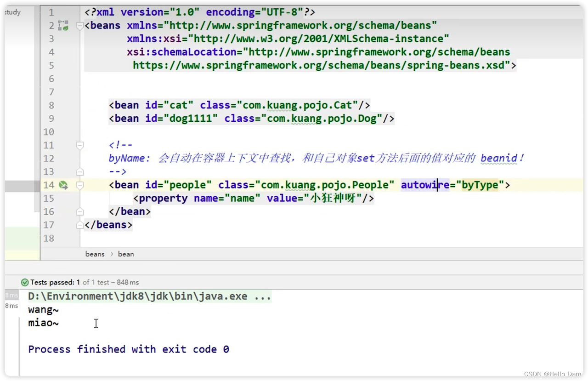588x381 pixels.
Task: Click the Spring bean gutter icon on line 2
Action: [63, 26]
